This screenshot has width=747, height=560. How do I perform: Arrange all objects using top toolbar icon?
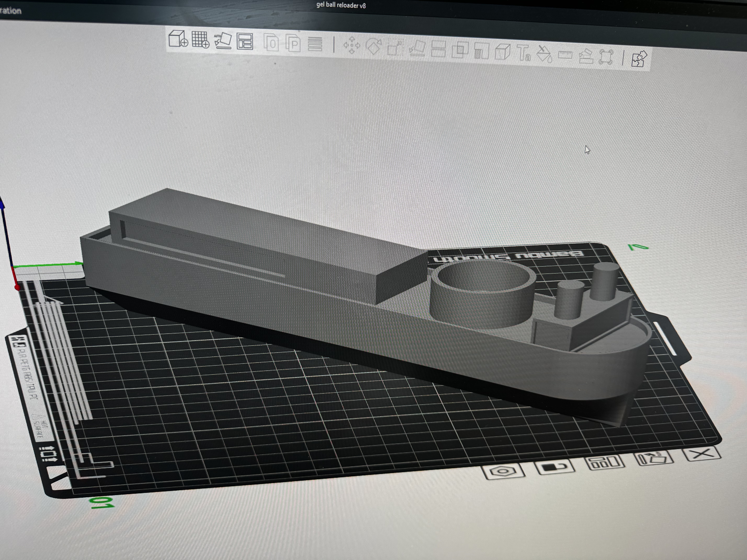[245, 42]
